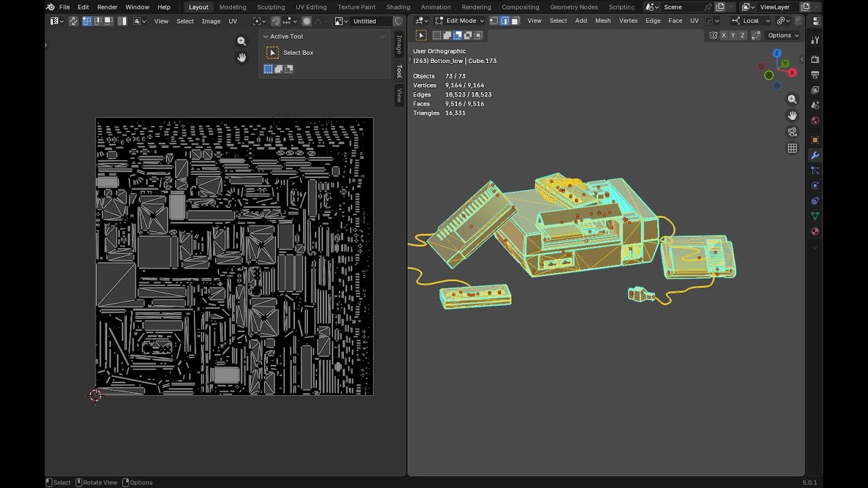Click the Untitled image name field
Image resolution: width=868 pixels, height=488 pixels.
point(372,21)
